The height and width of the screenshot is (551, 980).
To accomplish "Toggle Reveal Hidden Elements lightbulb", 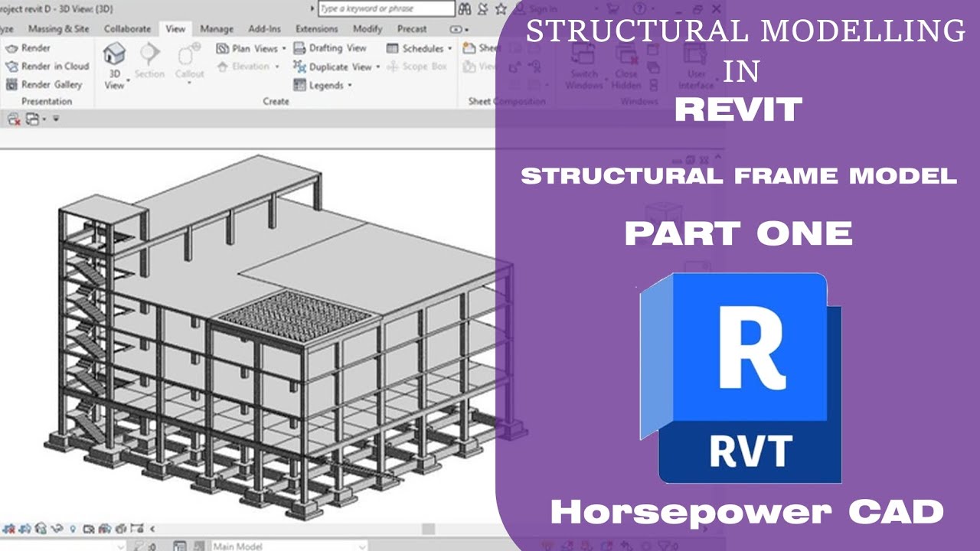I will click(73, 528).
